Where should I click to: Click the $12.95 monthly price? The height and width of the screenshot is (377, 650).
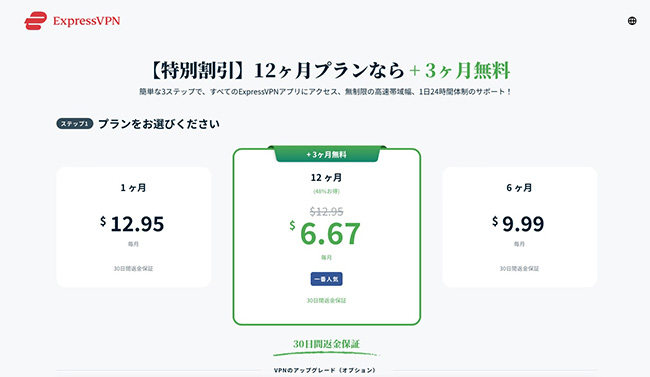(x=132, y=224)
